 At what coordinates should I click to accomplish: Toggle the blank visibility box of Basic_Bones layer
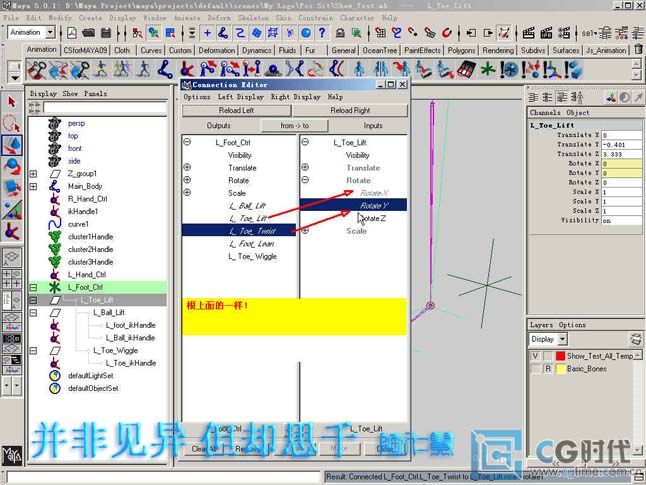point(535,369)
